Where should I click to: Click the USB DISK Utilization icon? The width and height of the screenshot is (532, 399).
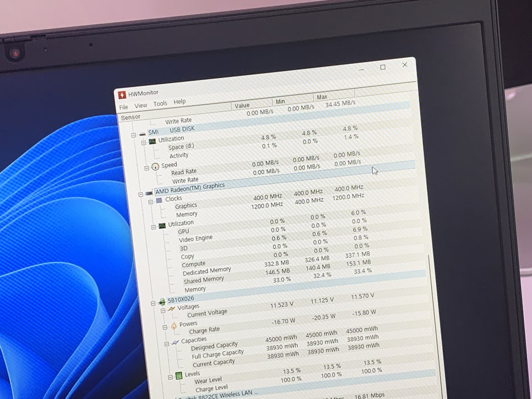click(x=151, y=140)
